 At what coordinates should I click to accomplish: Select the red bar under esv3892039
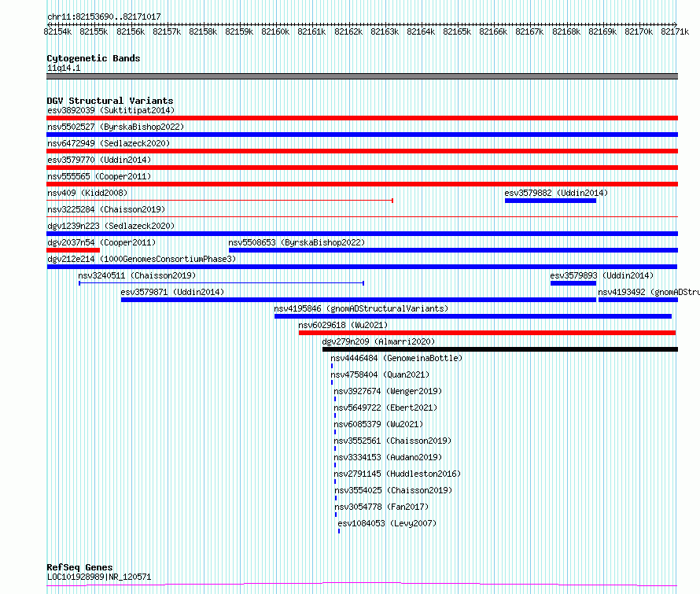(x=362, y=118)
